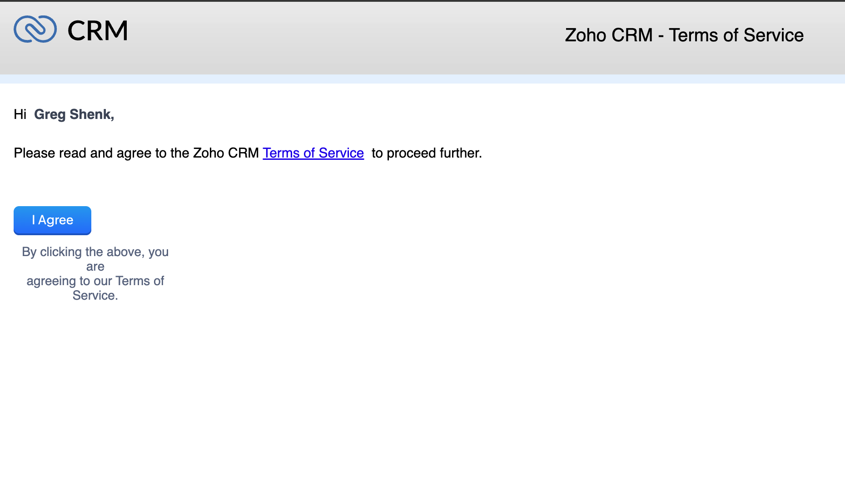Click the "Hi" greeting word
The width and height of the screenshot is (845, 504).
tap(20, 114)
